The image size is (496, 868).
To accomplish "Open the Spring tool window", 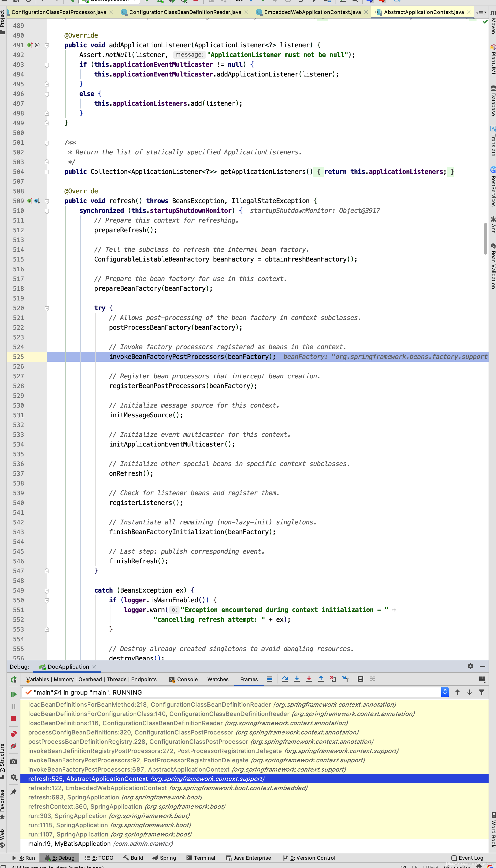I will 164,858.
